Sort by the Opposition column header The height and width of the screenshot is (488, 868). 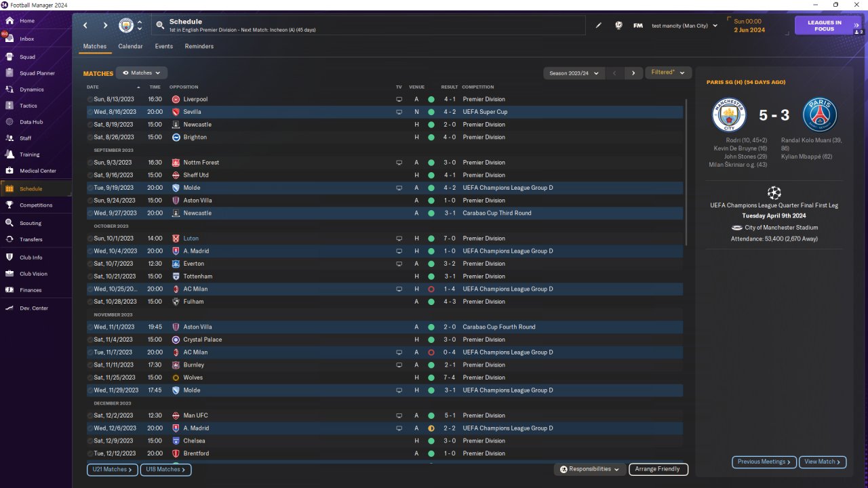[184, 87]
